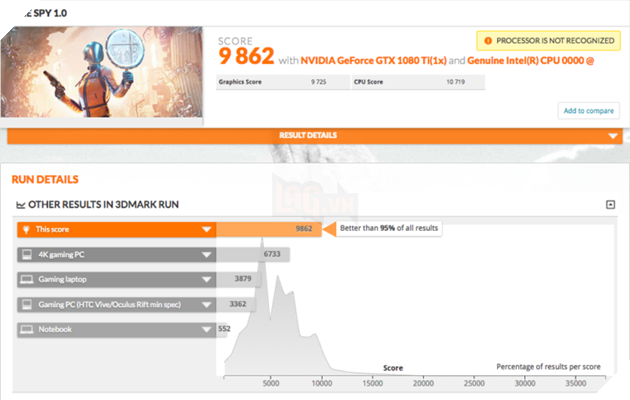630x400 pixels.
Task: Expand the Gaming laptop dropdown arrow
Action: 206,280
